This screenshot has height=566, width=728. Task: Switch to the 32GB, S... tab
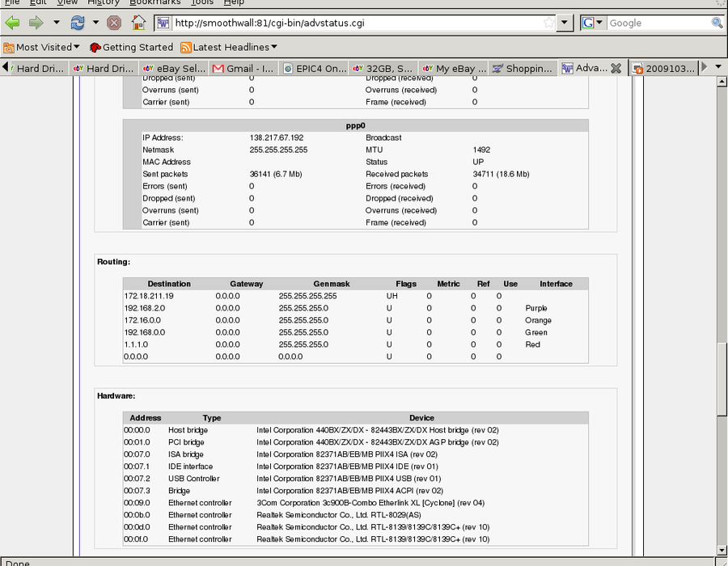click(x=383, y=68)
